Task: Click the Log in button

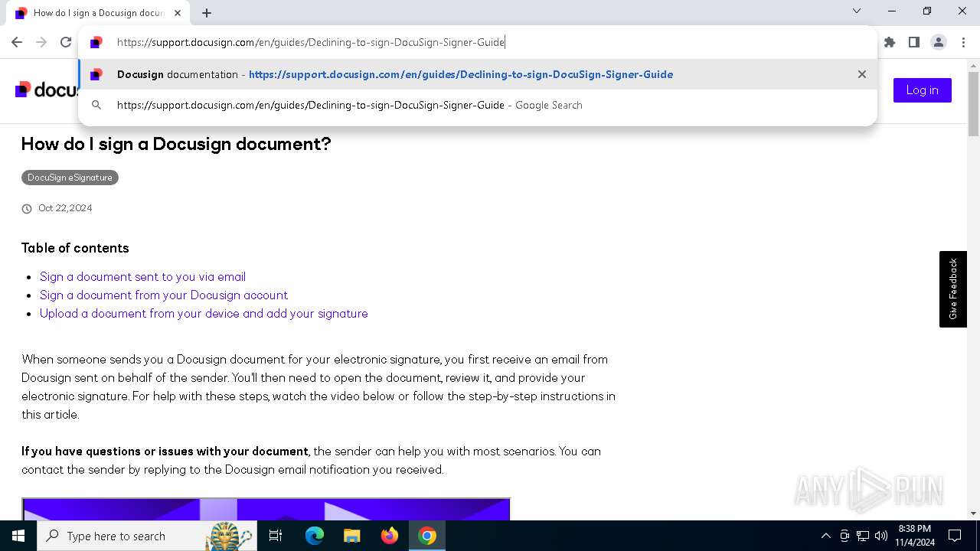Action: pyautogui.click(x=922, y=90)
